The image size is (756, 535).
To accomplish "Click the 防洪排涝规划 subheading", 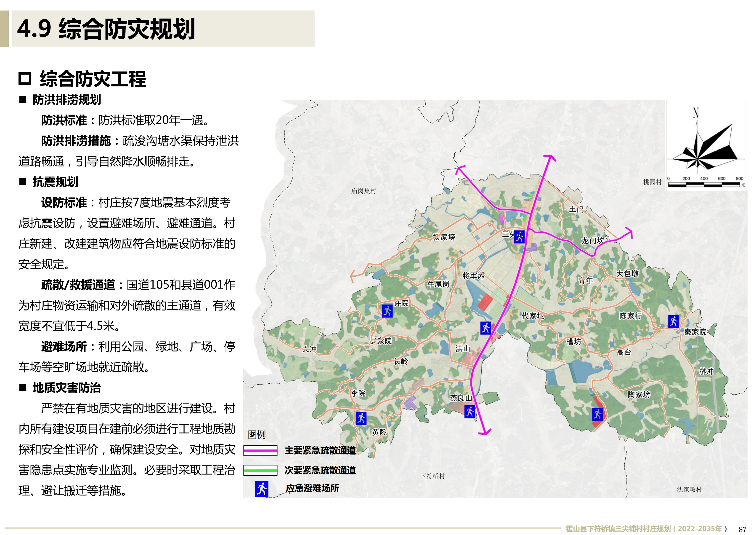I will click(66, 99).
